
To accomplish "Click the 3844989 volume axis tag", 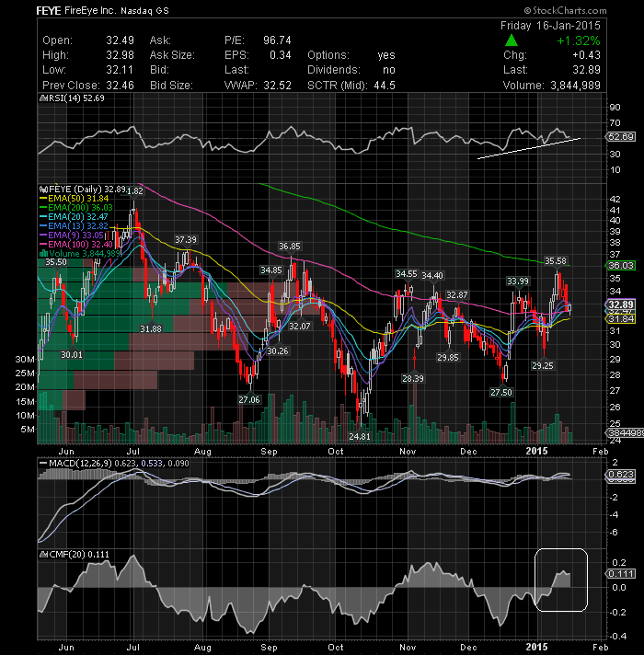I will 626,433.
